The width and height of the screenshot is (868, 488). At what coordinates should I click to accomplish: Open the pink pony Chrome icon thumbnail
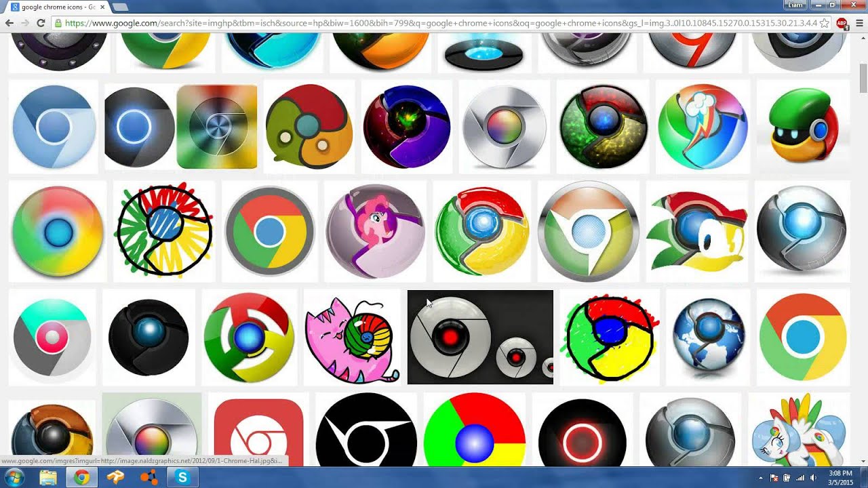coord(376,231)
